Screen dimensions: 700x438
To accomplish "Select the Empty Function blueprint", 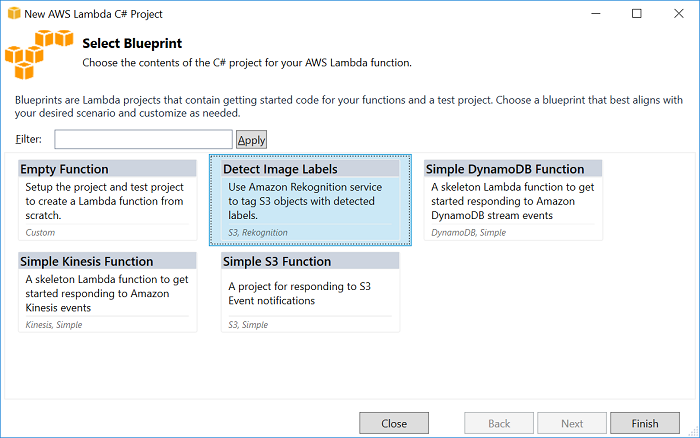I will [108, 200].
